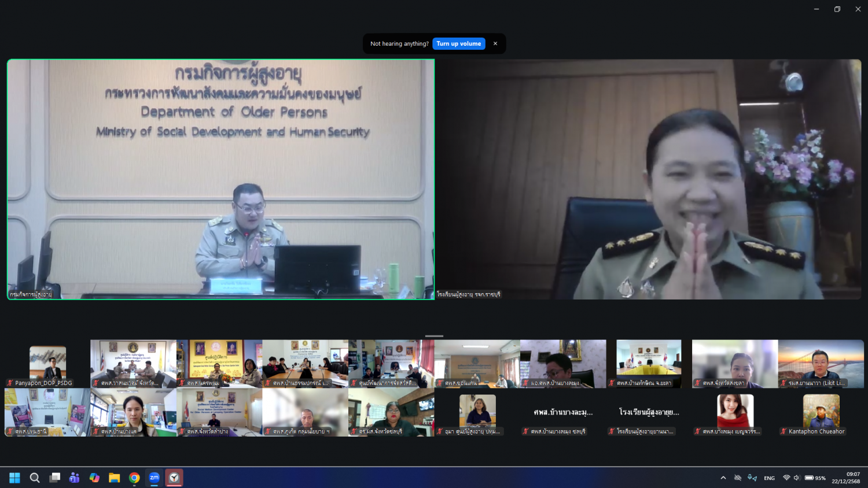Select the Panyapon_DOP_PSDG participant thumbnail

point(47,364)
